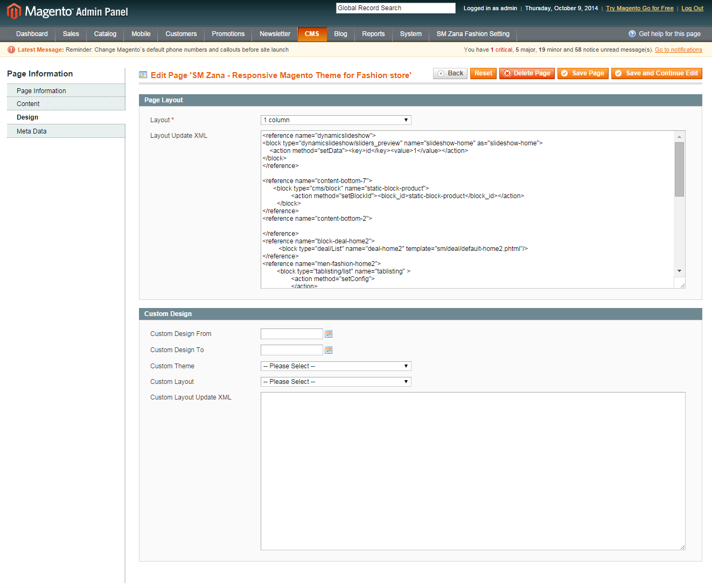Click the latest message alert icon
The height and width of the screenshot is (588, 712).
tap(11, 50)
